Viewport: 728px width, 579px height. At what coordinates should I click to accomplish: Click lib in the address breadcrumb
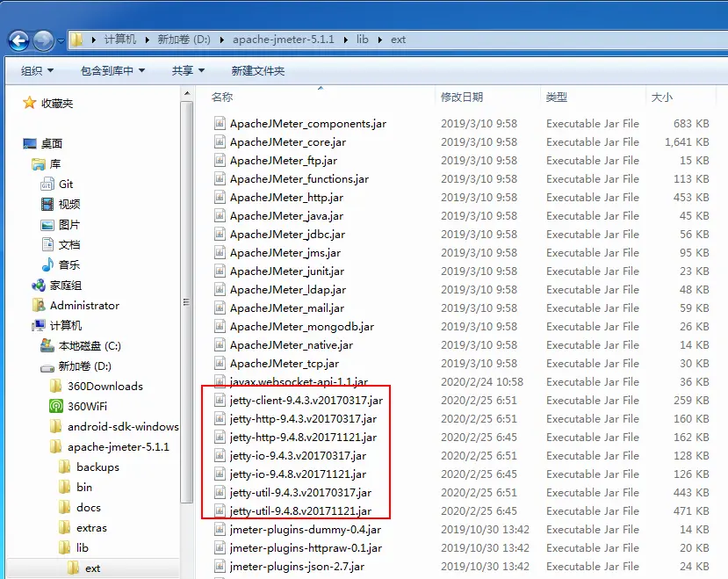click(x=363, y=40)
